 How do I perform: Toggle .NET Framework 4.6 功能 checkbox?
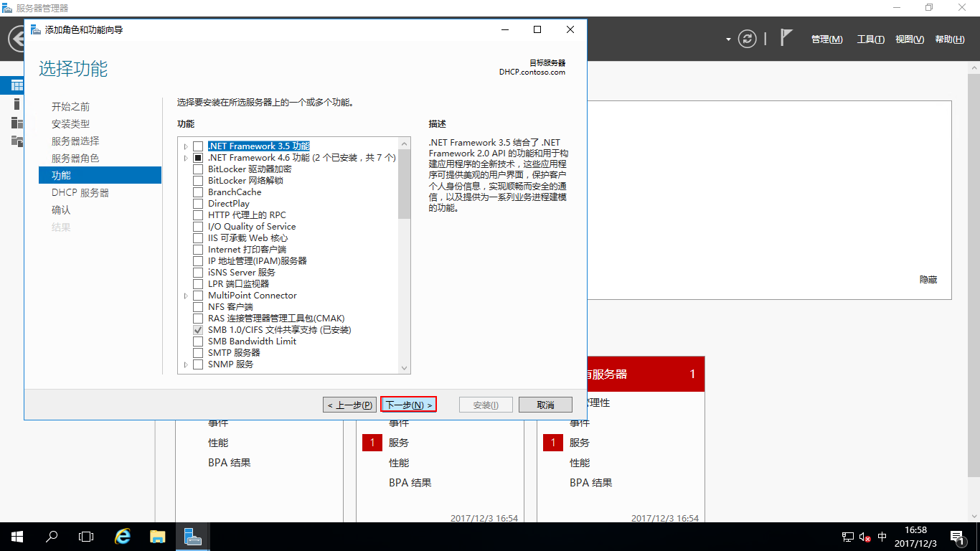pos(198,158)
